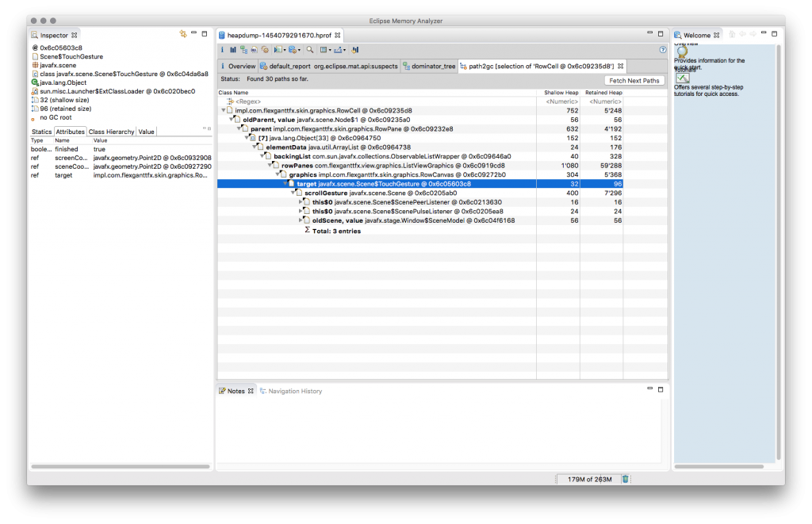This screenshot has height=524, width=812.
Task: Click the 179M of 263M heap status bar
Action: pyautogui.click(x=589, y=479)
